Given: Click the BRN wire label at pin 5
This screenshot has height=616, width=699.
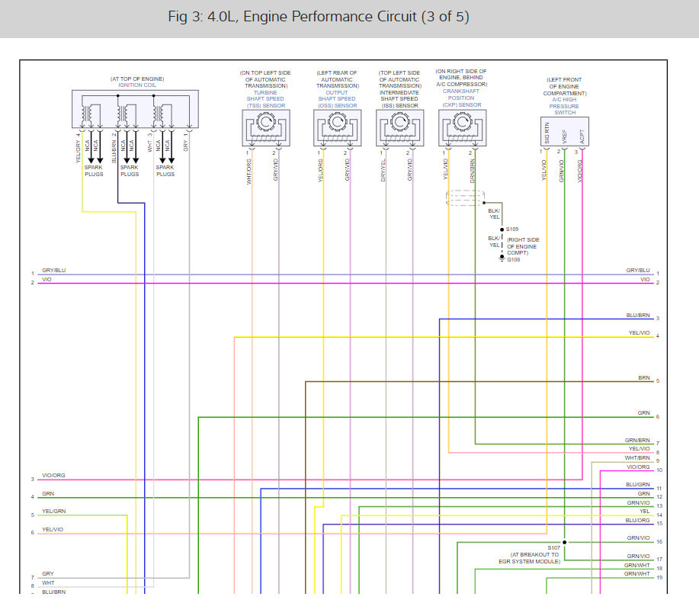Looking at the screenshot, I should coord(643,377).
